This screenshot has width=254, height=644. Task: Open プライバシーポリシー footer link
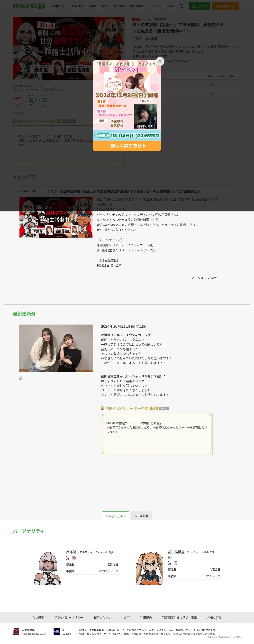(69, 617)
